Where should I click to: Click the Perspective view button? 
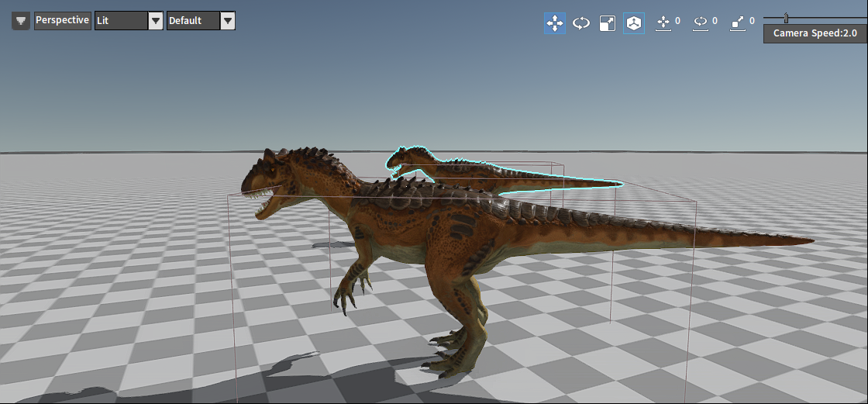tap(63, 20)
